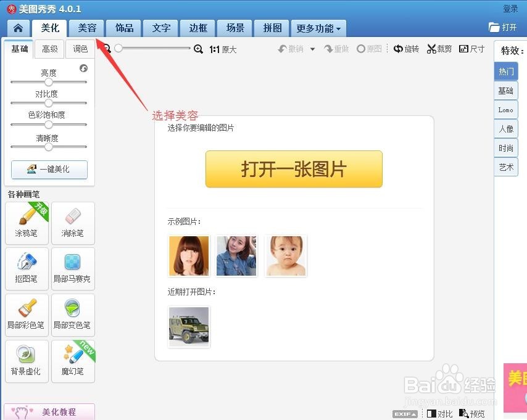
Task: Select the 抠图笔 cutout pen tool
Action: tap(27, 269)
